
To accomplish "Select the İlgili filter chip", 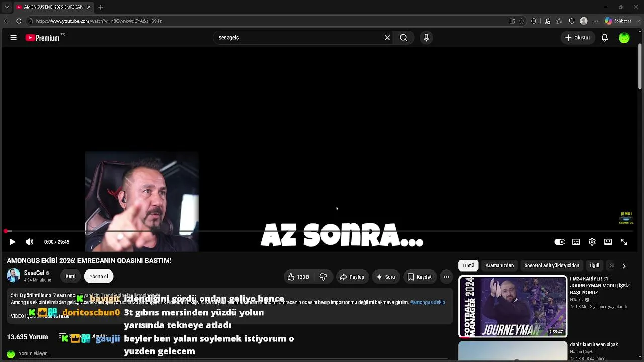I will click(595, 265).
